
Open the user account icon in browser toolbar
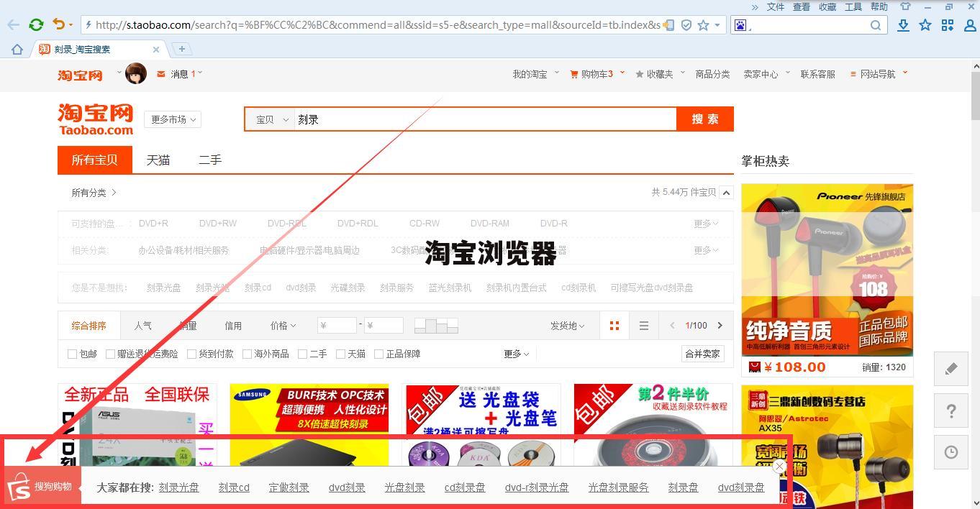pos(969,25)
